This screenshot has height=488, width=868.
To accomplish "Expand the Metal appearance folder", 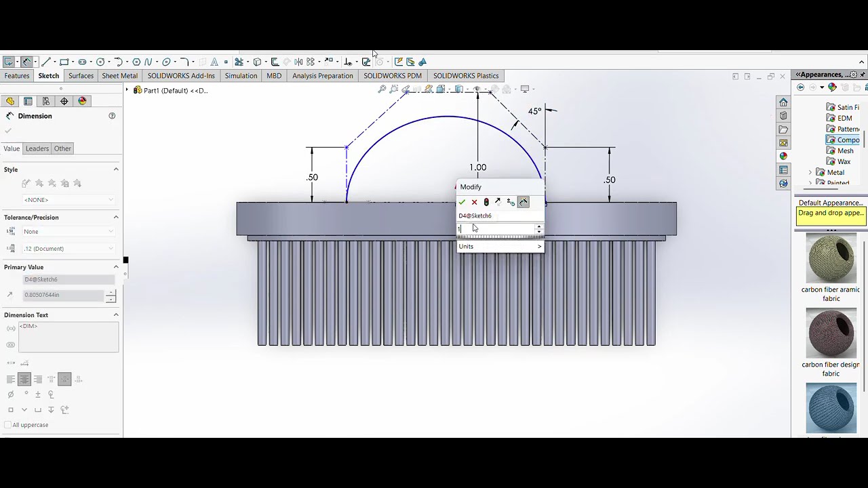I will coord(810,173).
